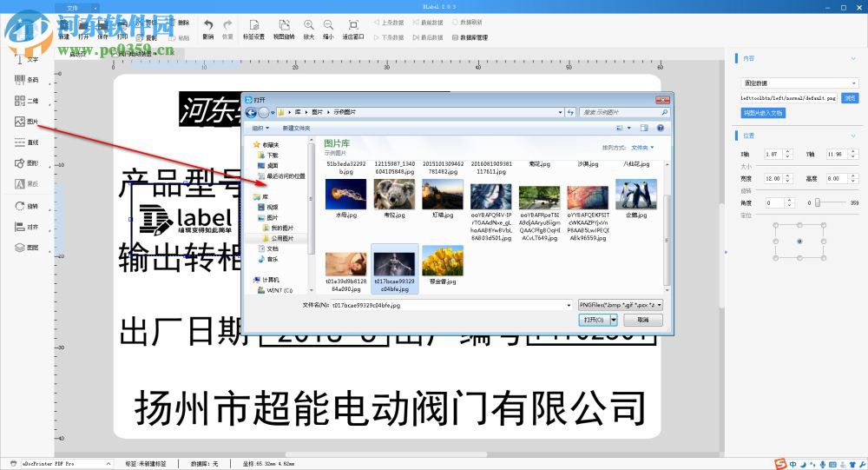Click the arrow beside 打开(O) button
The height and width of the screenshot is (470, 868).
tap(614, 320)
